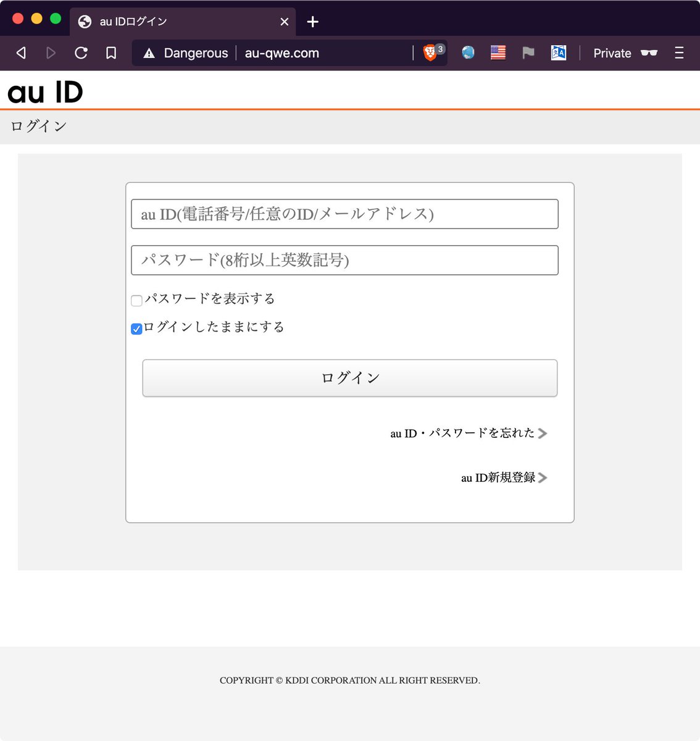Open au ID・パスワードを忘れた link

coord(469,433)
